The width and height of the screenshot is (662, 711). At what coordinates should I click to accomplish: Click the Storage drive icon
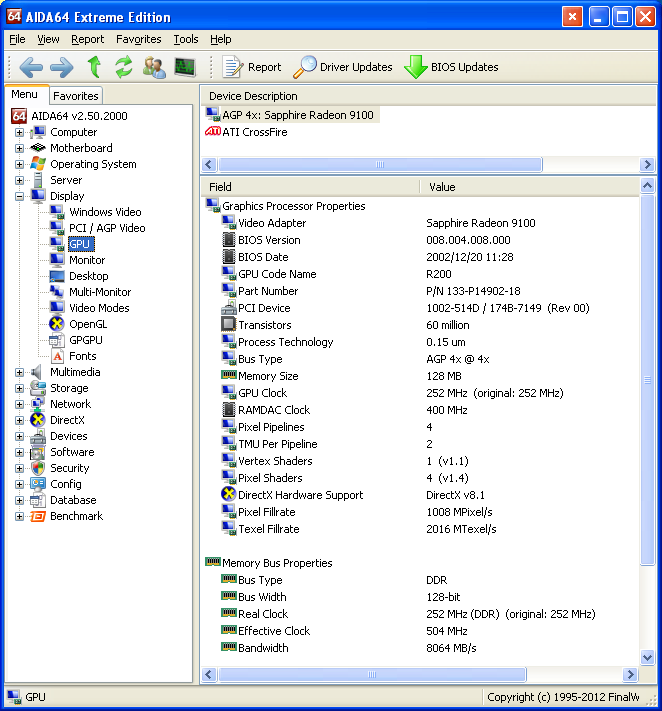(38, 388)
